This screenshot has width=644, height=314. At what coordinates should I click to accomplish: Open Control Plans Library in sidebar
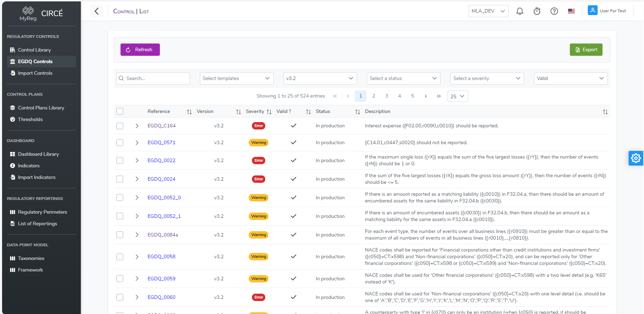point(41,108)
